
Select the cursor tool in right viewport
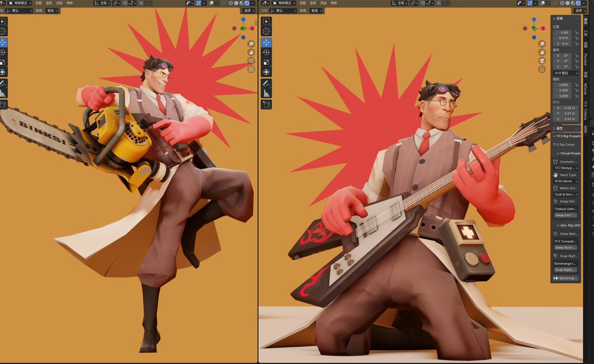click(x=267, y=31)
